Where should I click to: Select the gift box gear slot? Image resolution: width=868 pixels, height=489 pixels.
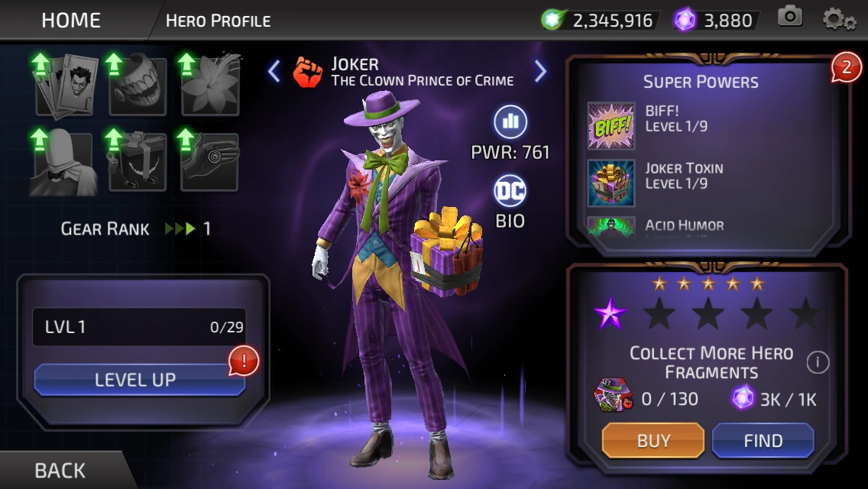point(138,162)
